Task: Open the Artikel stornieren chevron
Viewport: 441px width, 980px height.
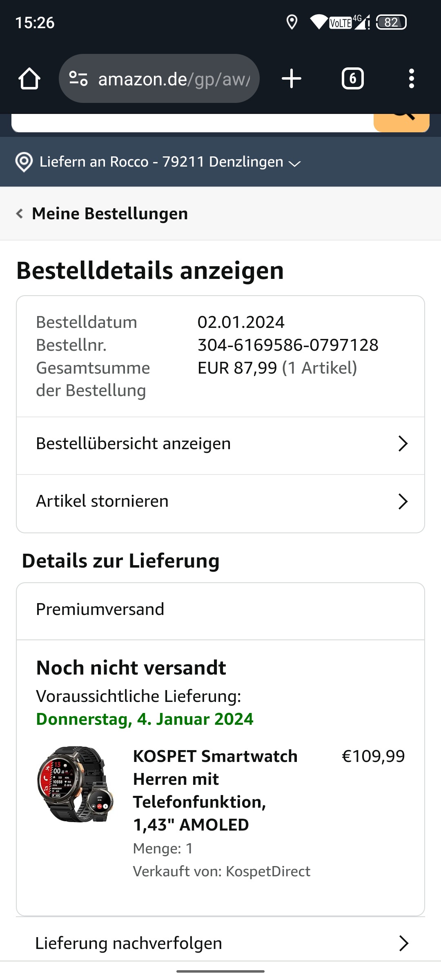Action: [x=403, y=501]
